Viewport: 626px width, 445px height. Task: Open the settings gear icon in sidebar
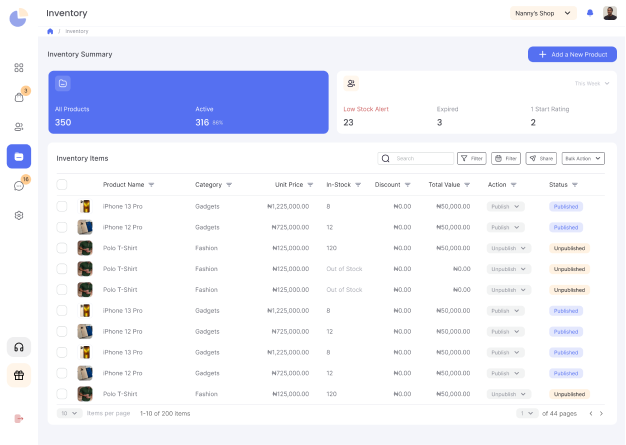[x=19, y=216]
